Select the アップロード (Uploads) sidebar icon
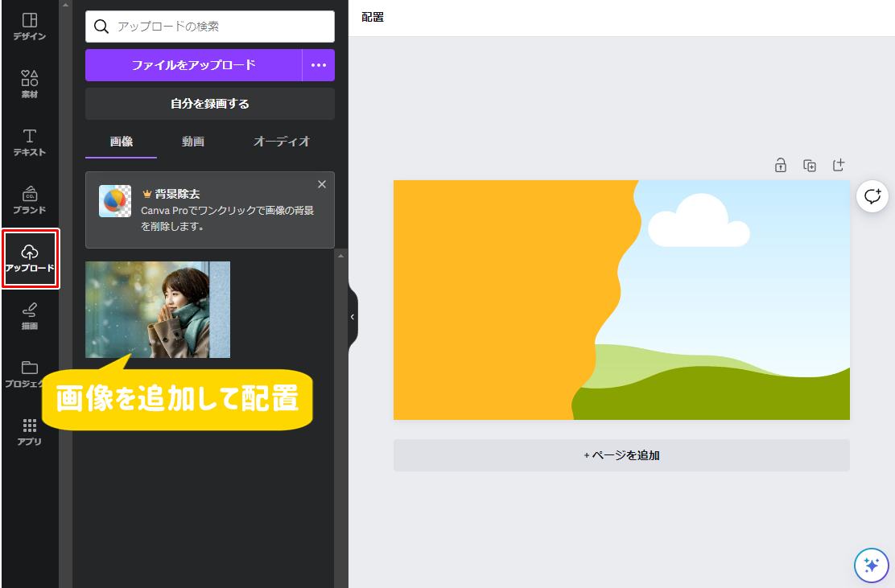 pos(31,258)
